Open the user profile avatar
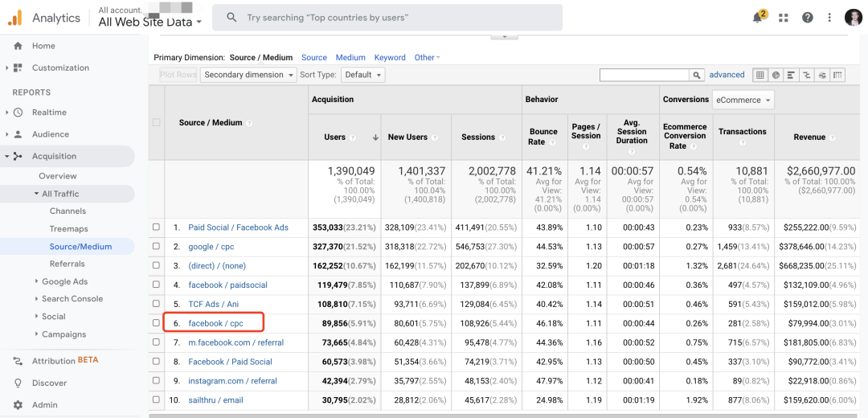Screen dimensions: 868x418 [853, 17]
